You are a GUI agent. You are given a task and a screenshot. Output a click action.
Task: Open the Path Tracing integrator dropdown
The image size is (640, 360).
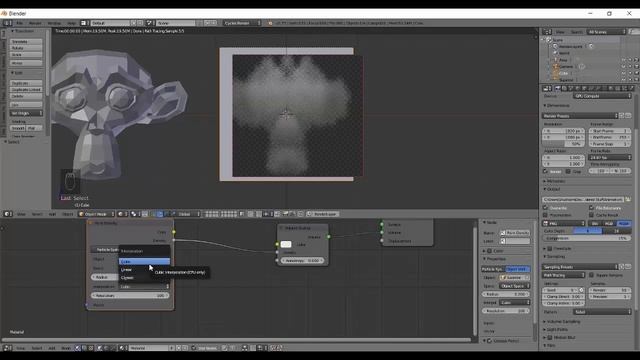(564, 275)
